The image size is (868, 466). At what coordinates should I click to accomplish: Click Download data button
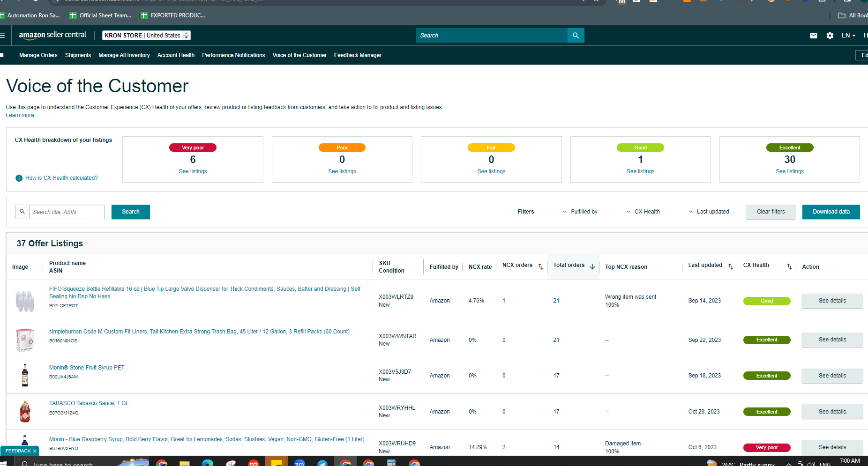pyautogui.click(x=831, y=212)
